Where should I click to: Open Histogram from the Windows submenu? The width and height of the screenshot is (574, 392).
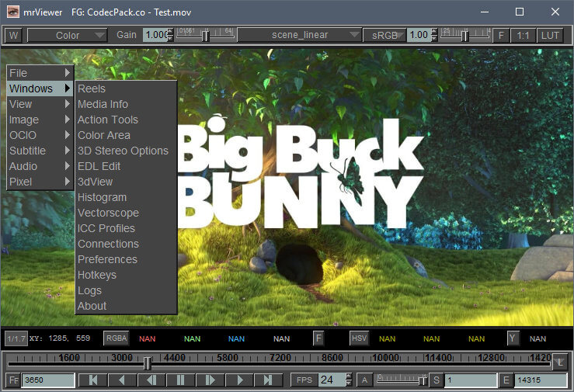pos(102,197)
